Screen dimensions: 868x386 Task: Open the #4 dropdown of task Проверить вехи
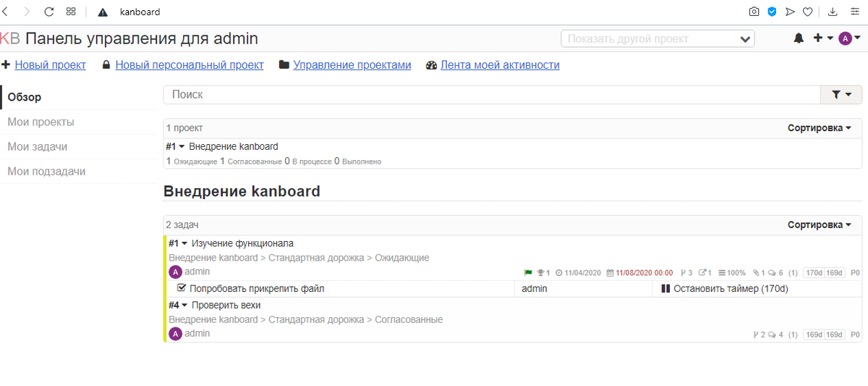coord(178,305)
